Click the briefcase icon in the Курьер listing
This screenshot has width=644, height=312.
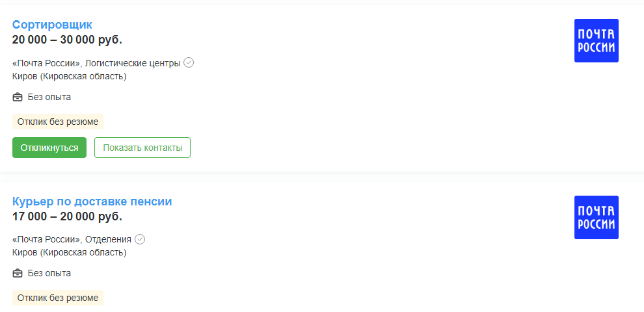pos(18,274)
